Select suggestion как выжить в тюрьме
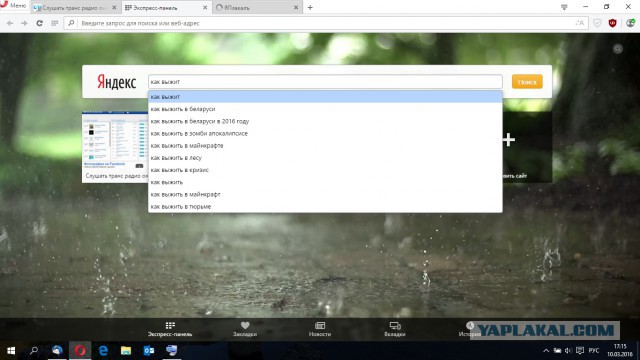Image resolution: width=640 pixels, height=360 pixels. 325,207
